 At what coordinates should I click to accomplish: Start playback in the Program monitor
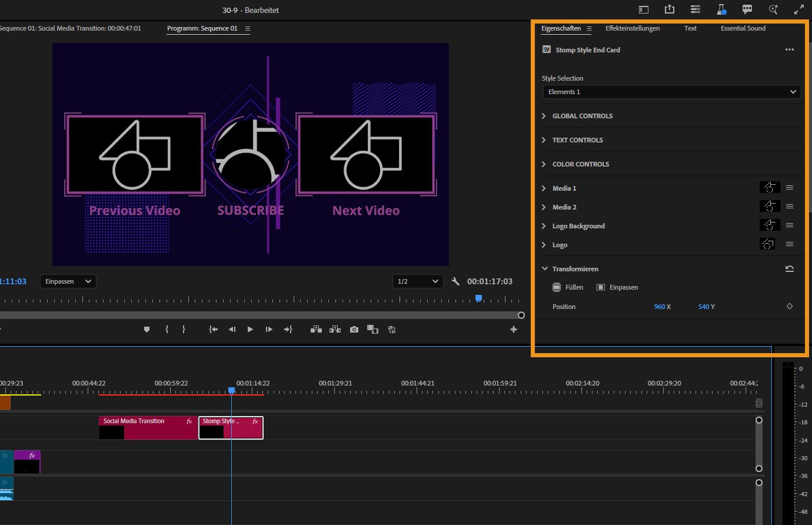coord(250,329)
